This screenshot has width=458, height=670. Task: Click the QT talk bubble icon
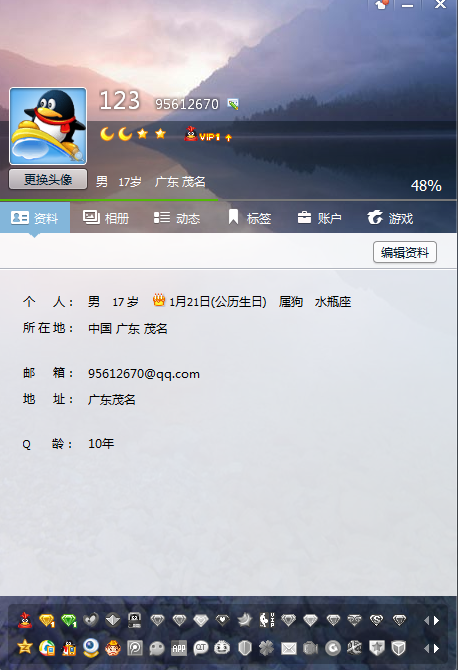pos(201,648)
